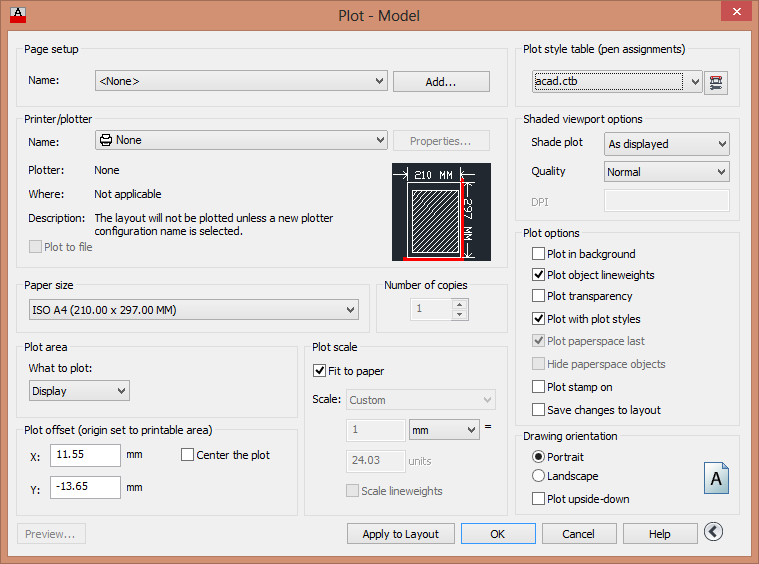
Task: Click the AutoCAD logo in title bar
Action: [x=18, y=14]
